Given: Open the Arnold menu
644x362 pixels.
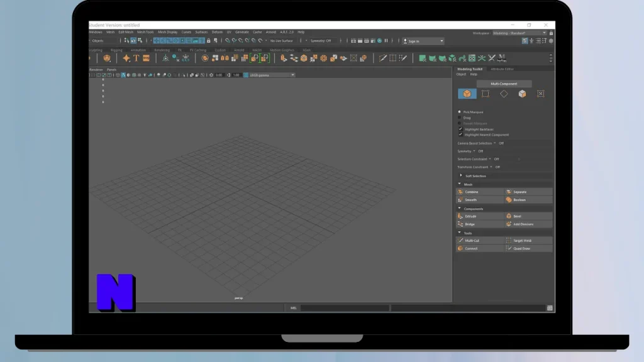Looking at the screenshot, I should click(x=270, y=32).
